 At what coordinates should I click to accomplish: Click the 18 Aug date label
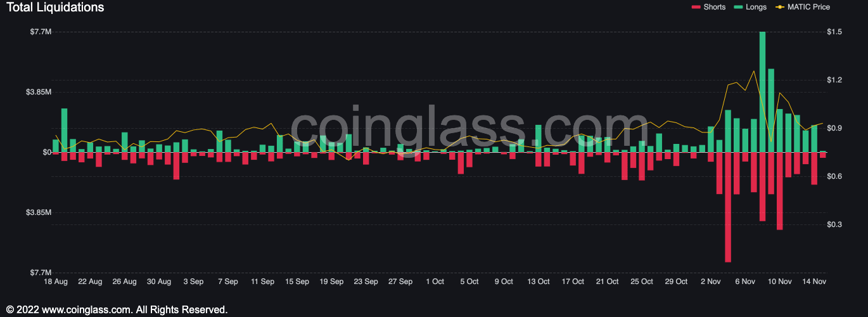click(56, 281)
